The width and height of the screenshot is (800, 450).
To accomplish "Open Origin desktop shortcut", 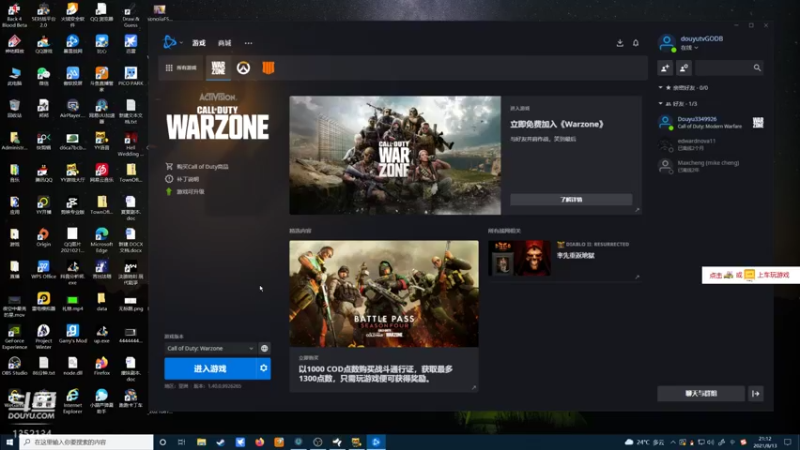I will tap(43, 237).
